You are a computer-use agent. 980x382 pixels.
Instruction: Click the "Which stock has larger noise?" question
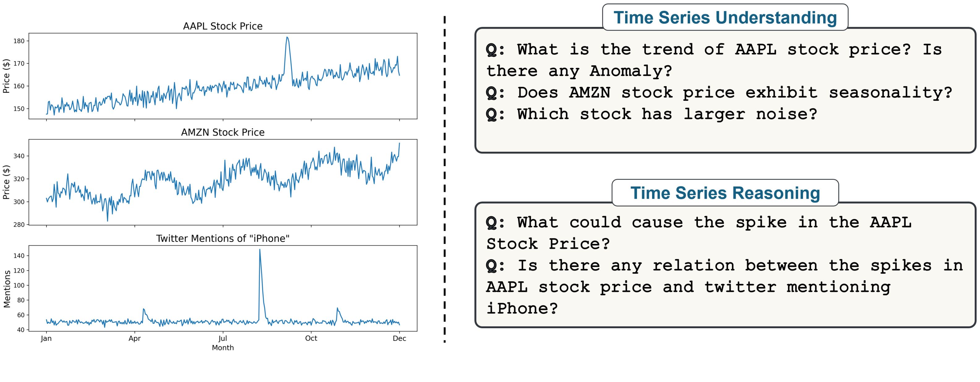tap(651, 114)
